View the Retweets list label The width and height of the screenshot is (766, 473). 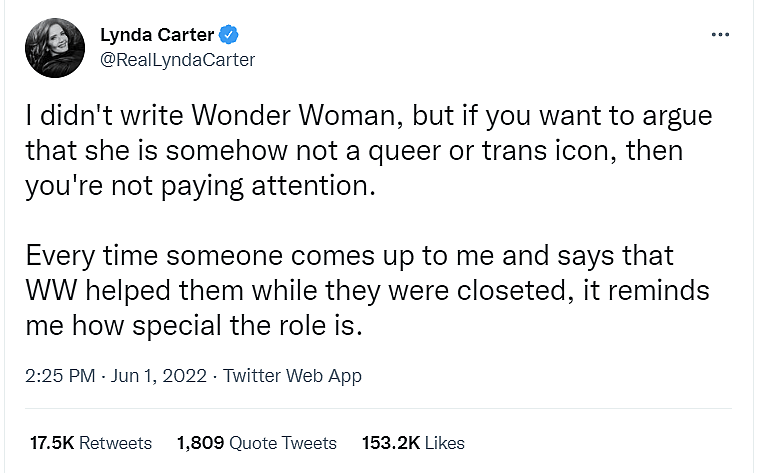[115, 442]
